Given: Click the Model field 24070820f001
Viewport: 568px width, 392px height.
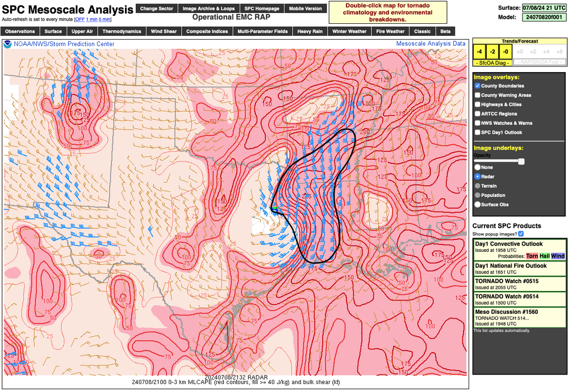Looking at the screenshot, I should tap(544, 17).
